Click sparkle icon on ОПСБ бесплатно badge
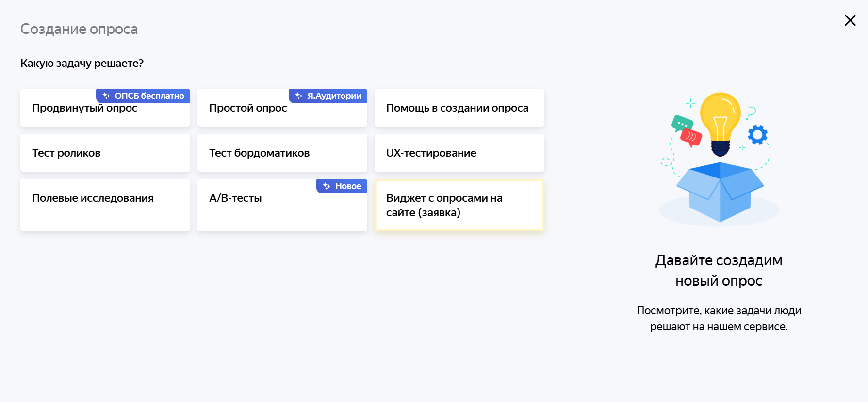This screenshot has height=402, width=868. point(106,96)
